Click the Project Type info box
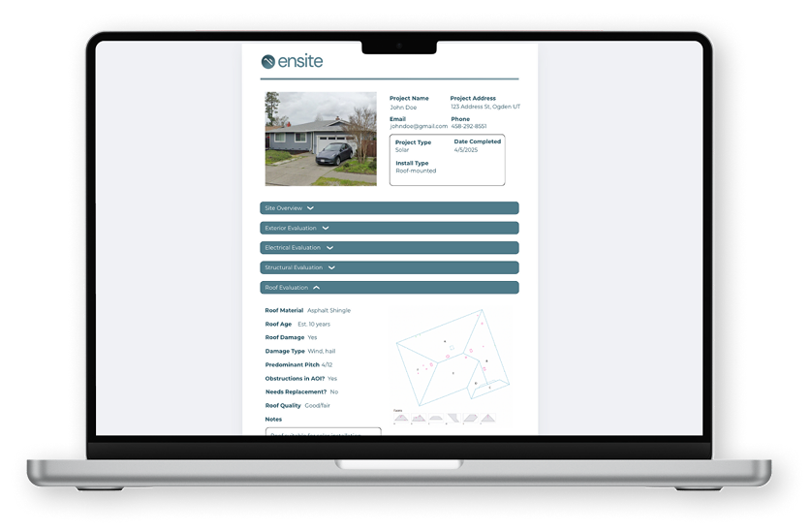Screen dimensions: 812x531 (x=447, y=160)
